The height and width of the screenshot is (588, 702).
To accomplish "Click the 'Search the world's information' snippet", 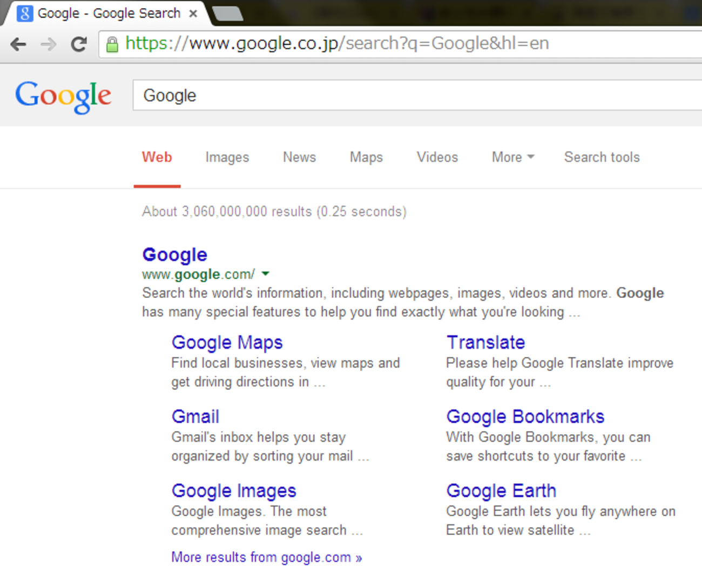I will [x=403, y=302].
